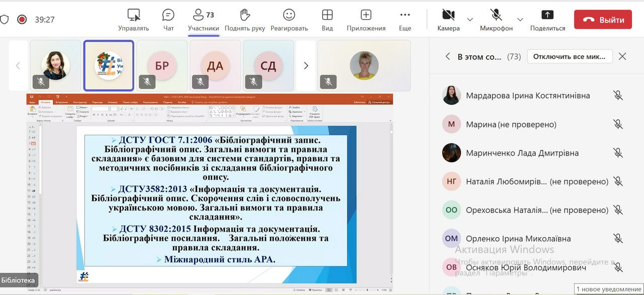
Task: Open the Управлять meeting controls
Action: tap(133, 20)
